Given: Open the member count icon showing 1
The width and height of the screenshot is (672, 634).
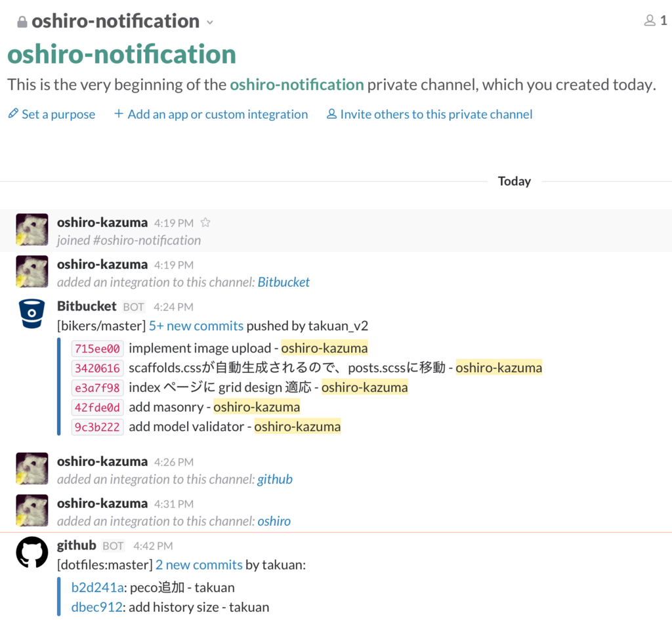Looking at the screenshot, I should [650, 20].
